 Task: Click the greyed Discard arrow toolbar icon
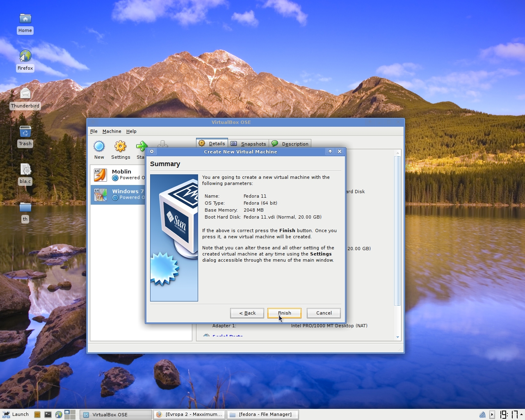[x=162, y=144]
